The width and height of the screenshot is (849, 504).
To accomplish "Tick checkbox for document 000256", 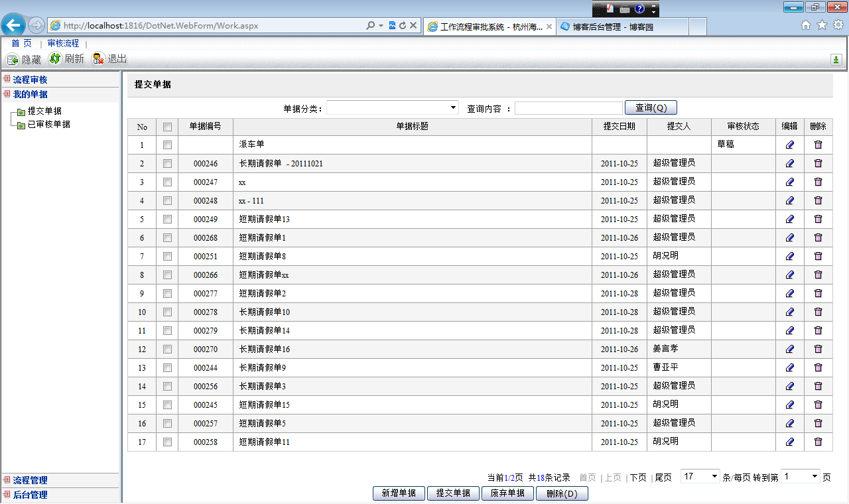I will tap(167, 386).
